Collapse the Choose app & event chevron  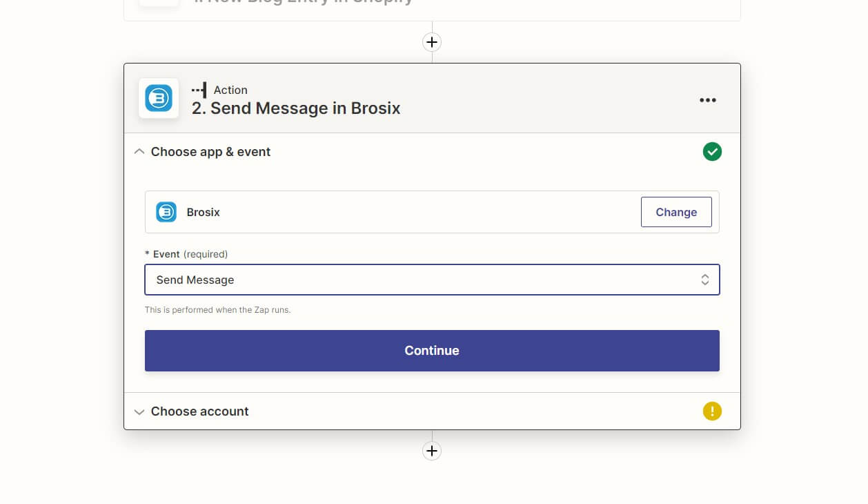click(x=139, y=152)
